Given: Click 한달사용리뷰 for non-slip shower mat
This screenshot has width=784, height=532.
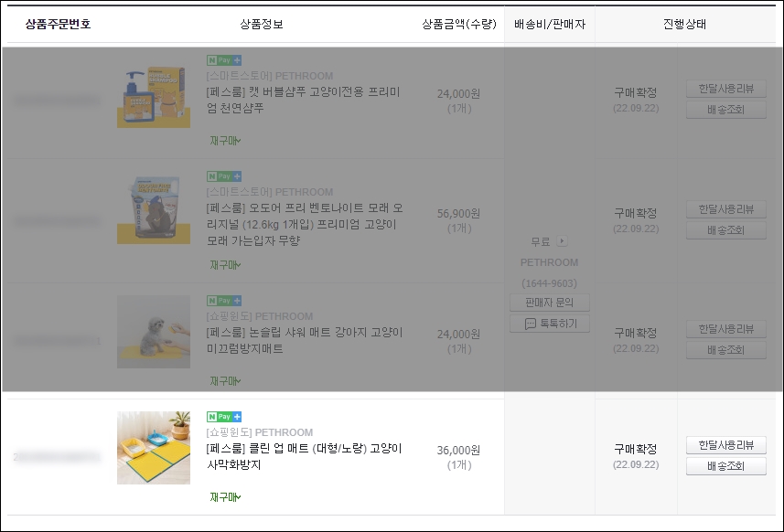Looking at the screenshot, I should click(x=726, y=329).
